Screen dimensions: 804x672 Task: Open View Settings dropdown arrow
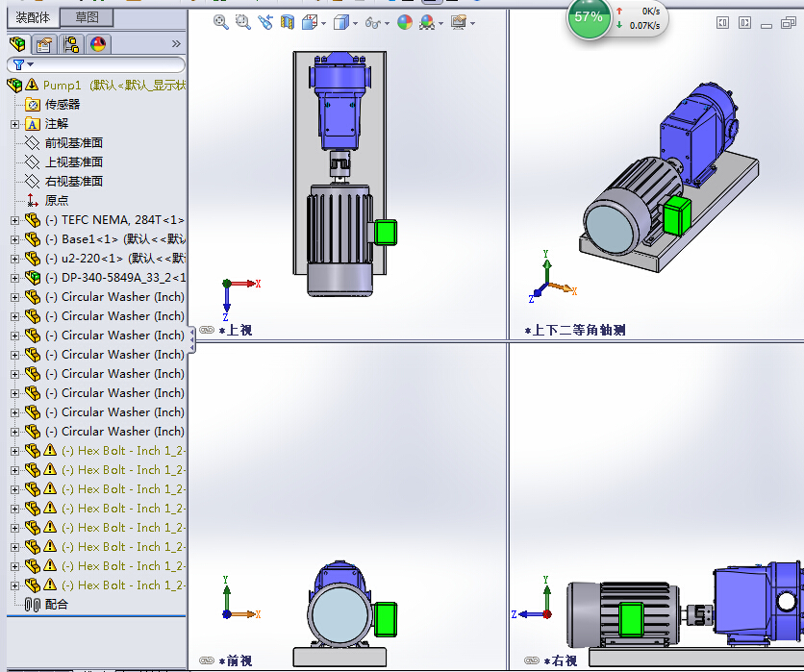pos(473,24)
